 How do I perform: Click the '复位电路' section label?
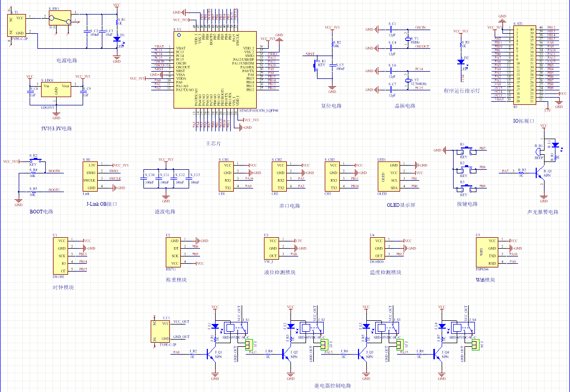pos(332,106)
